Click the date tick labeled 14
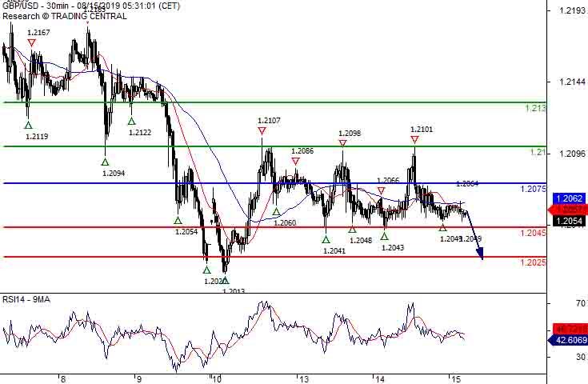This screenshot has height=384, width=588. pyautogui.click(x=380, y=379)
